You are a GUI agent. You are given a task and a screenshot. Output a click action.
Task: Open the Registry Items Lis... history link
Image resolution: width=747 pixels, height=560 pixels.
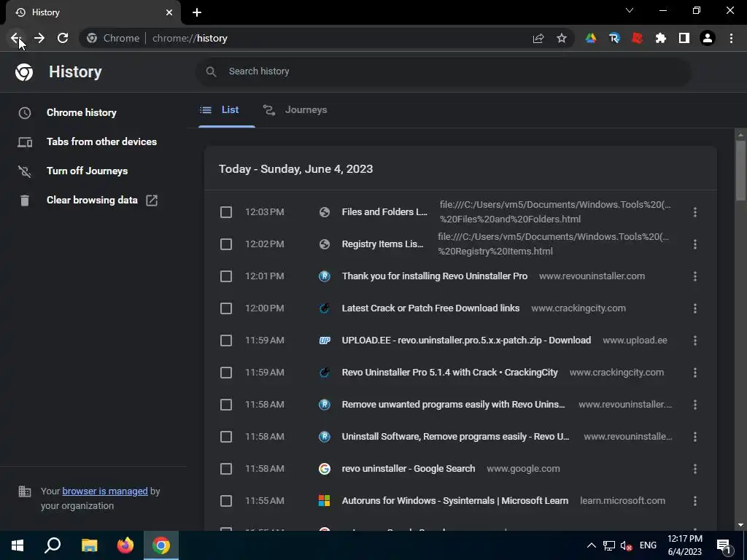click(382, 244)
